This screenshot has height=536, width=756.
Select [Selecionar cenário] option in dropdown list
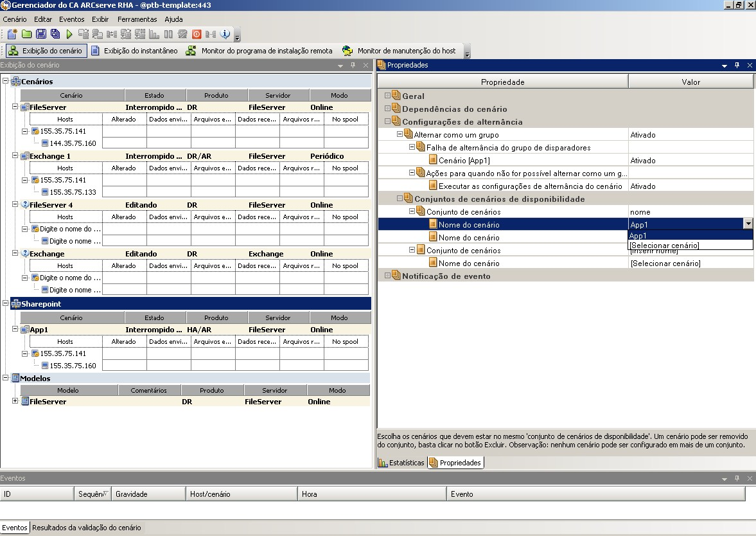pos(664,246)
